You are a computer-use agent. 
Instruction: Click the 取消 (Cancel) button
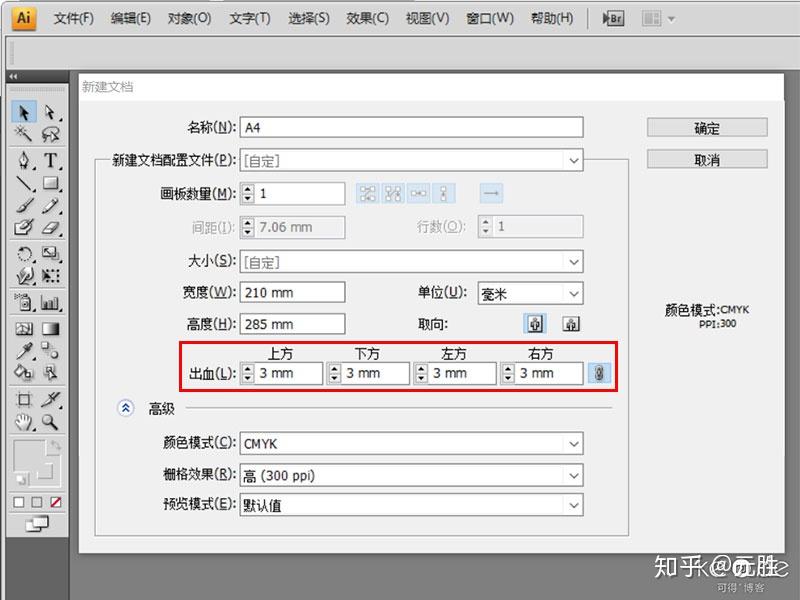[x=705, y=159]
